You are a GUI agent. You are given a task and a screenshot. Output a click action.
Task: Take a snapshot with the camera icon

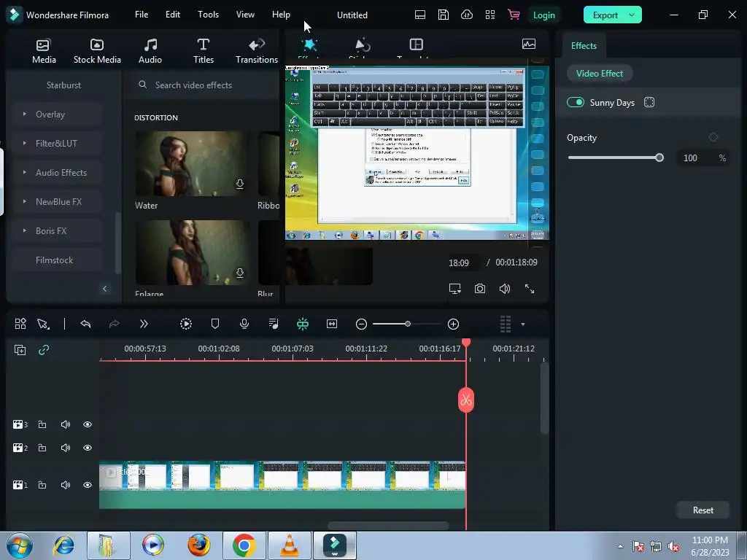click(480, 289)
